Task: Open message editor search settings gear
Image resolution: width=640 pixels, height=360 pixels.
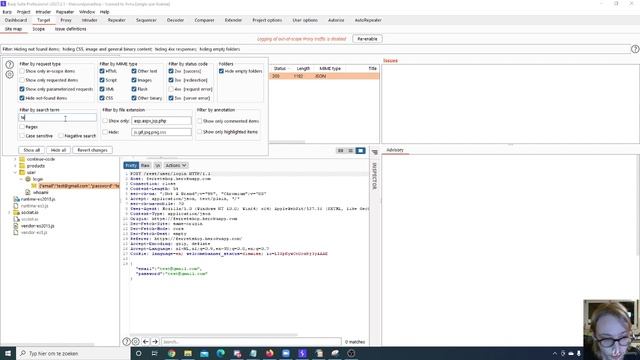Action: pyautogui.click(x=136, y=342)
